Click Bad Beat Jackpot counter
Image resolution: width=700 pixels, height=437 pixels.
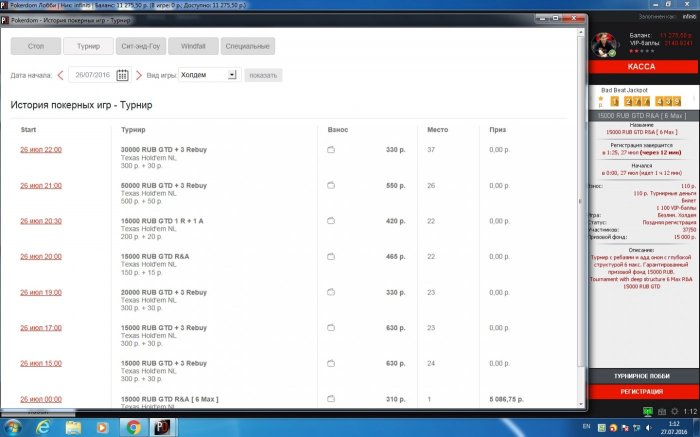pos(646,101)
